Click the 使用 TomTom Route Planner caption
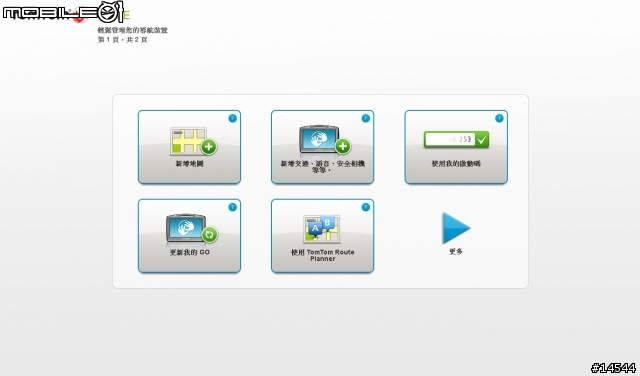This screenshot has height=376, width=640. click(322, 255)
